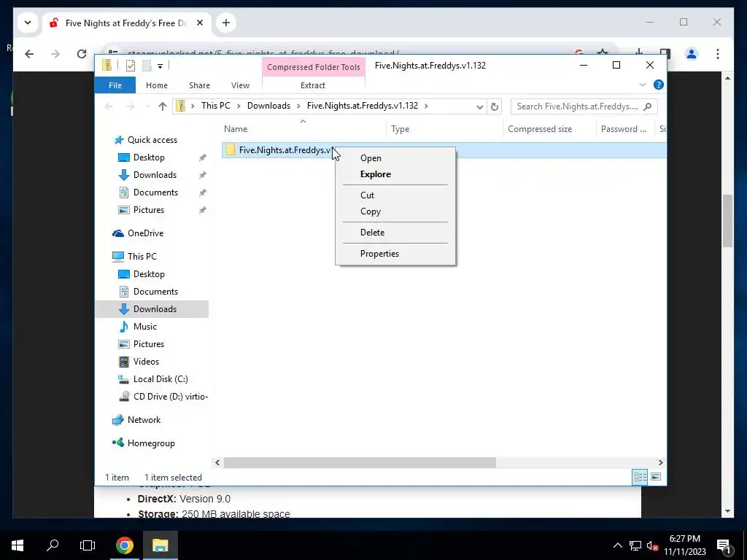
Task: Open Pictures under This PC
Action: click(x=148, y=344)
